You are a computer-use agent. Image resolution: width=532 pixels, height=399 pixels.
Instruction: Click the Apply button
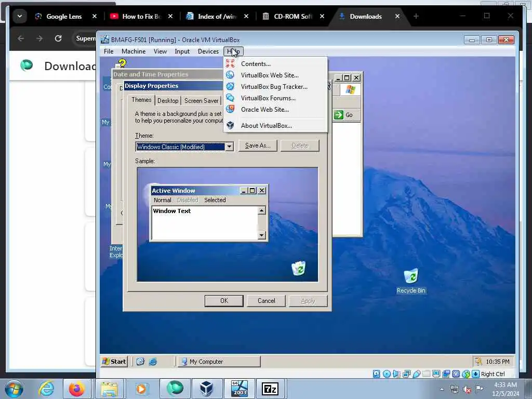(x=308, y=301)
